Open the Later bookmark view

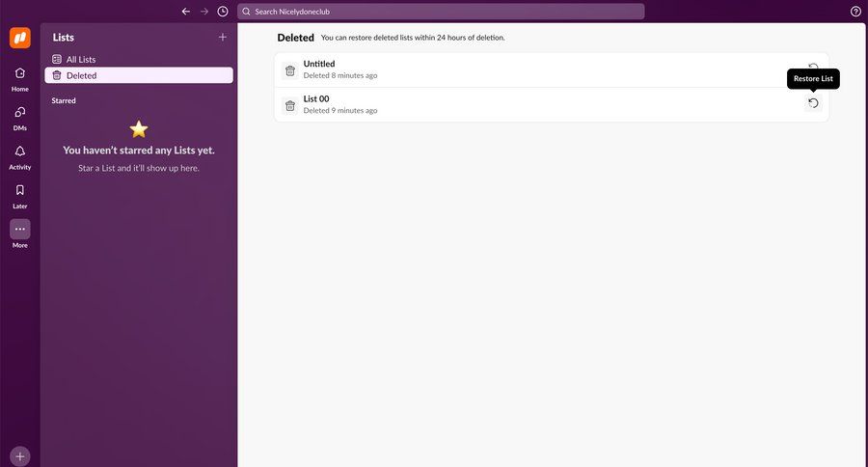20,194
